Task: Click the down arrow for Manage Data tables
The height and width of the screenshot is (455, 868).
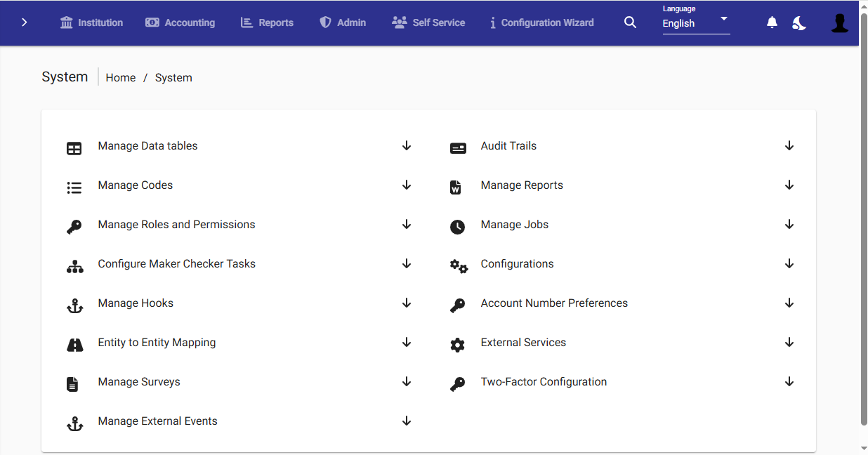Action: tap(407, 146)
